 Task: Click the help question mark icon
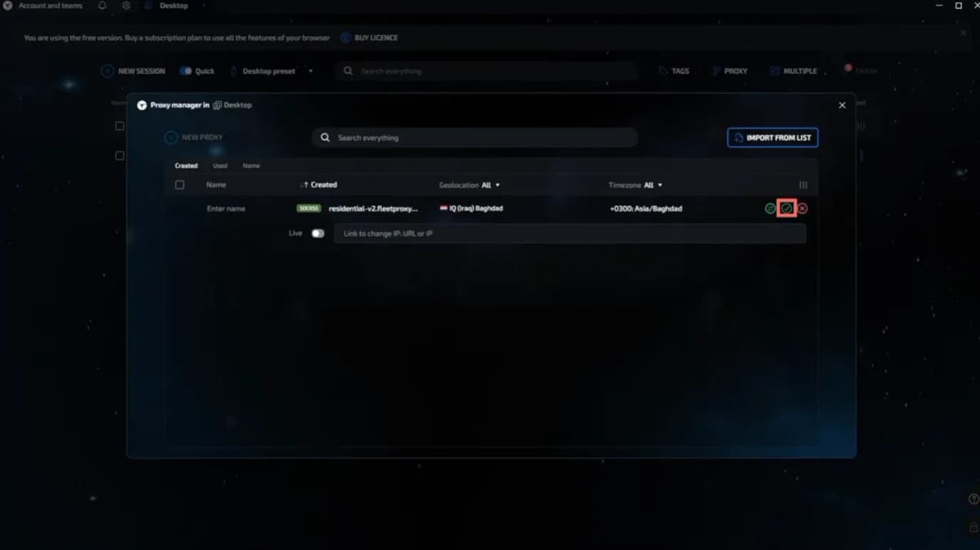click(x=974, y=499)
